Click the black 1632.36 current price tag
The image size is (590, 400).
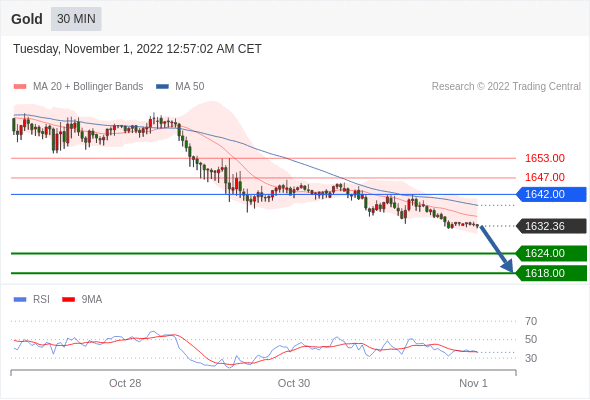[x=551, y=226]
